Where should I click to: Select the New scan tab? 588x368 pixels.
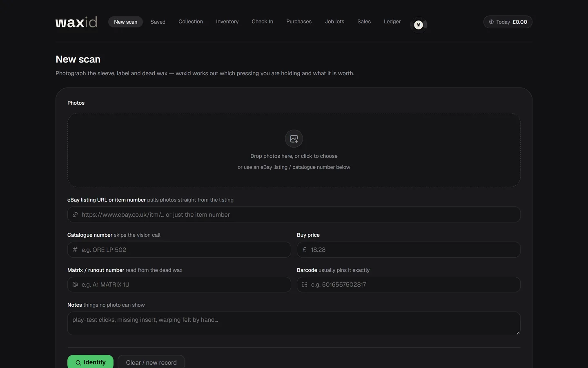point(125,22)
